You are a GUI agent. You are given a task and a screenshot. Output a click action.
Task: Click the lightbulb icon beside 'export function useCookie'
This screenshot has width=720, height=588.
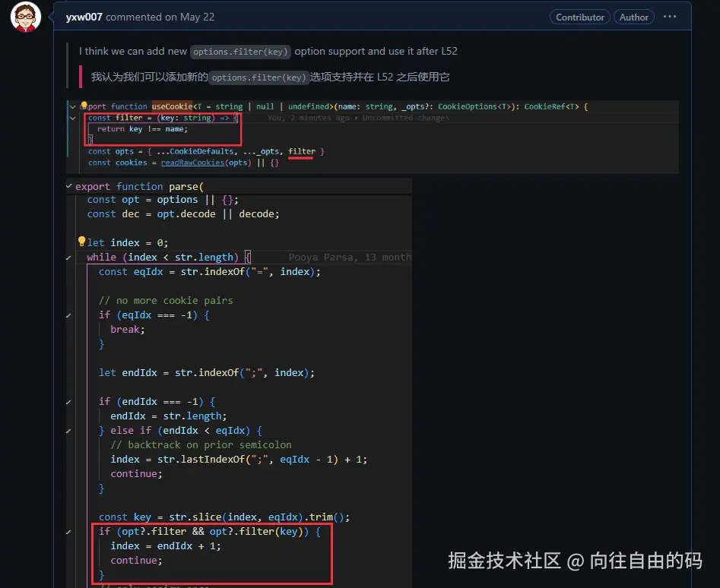pos(84,106)
